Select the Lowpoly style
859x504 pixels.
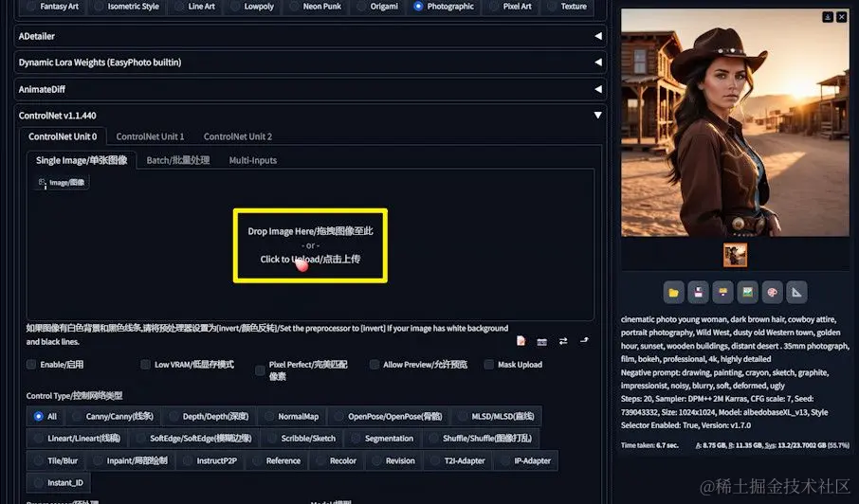pos(251,7)
